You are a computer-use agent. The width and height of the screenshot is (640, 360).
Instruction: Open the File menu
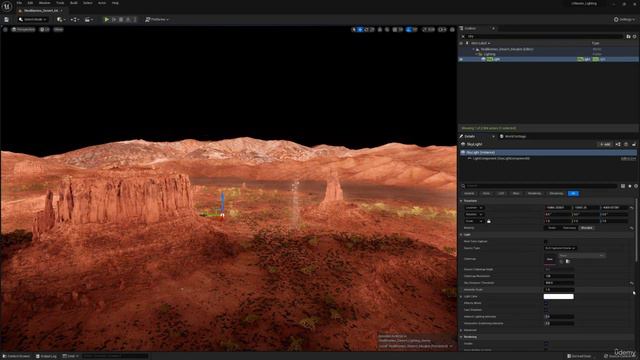pos(19,3)
